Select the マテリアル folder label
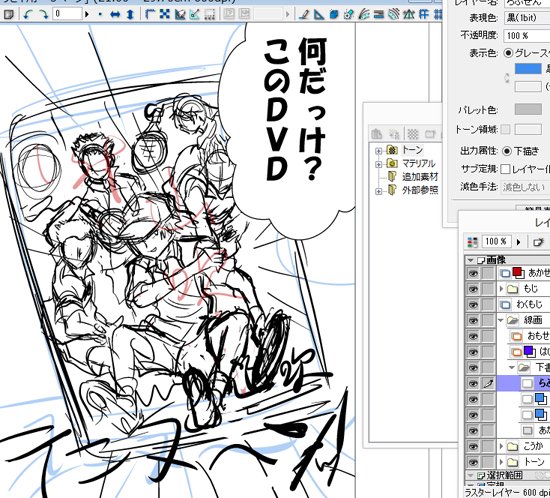Screen dimensions: 550x498 [418, 163]
